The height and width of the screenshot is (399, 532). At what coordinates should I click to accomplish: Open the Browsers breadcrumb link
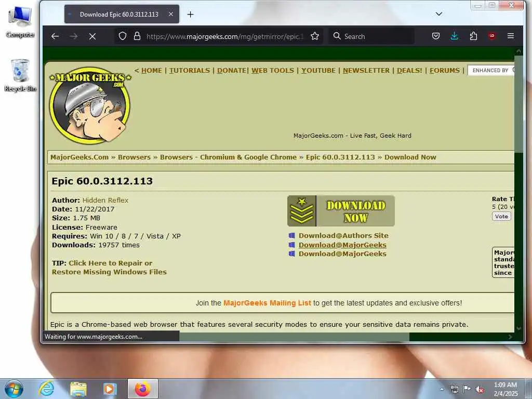[x=135, y=157]
